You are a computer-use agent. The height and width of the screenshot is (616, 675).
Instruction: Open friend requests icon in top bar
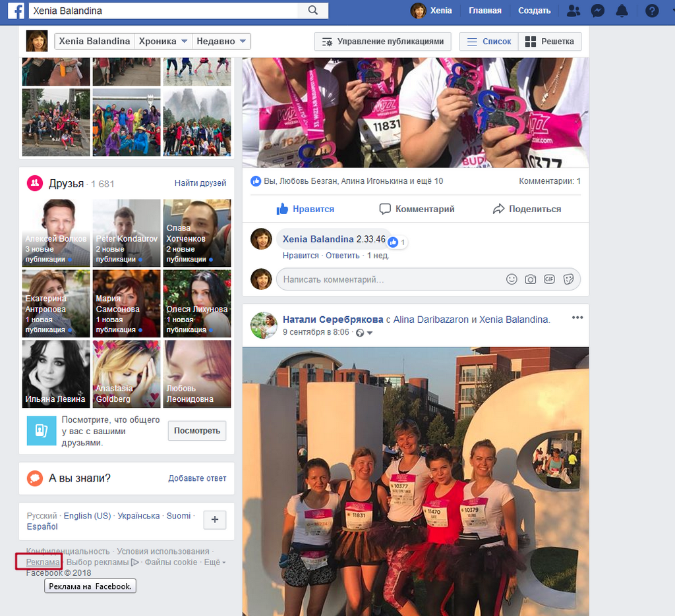[x=573, y=11]
